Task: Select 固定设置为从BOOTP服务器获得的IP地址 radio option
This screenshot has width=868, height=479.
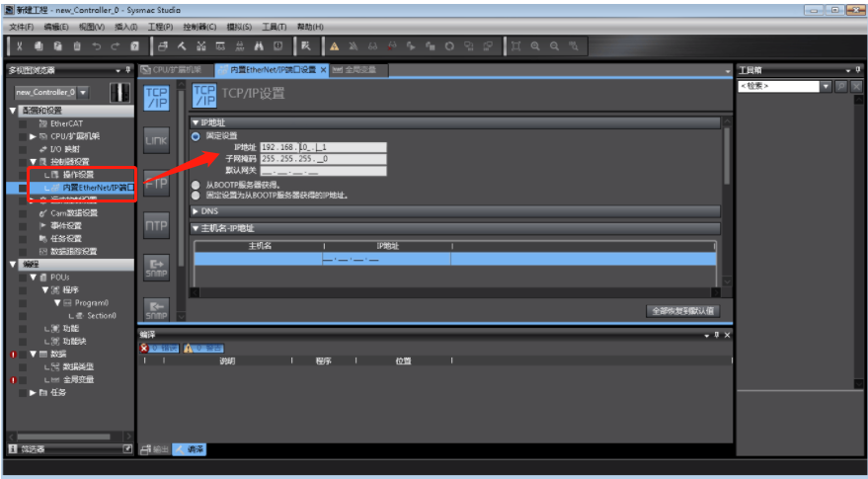Action: pos(196,196)
